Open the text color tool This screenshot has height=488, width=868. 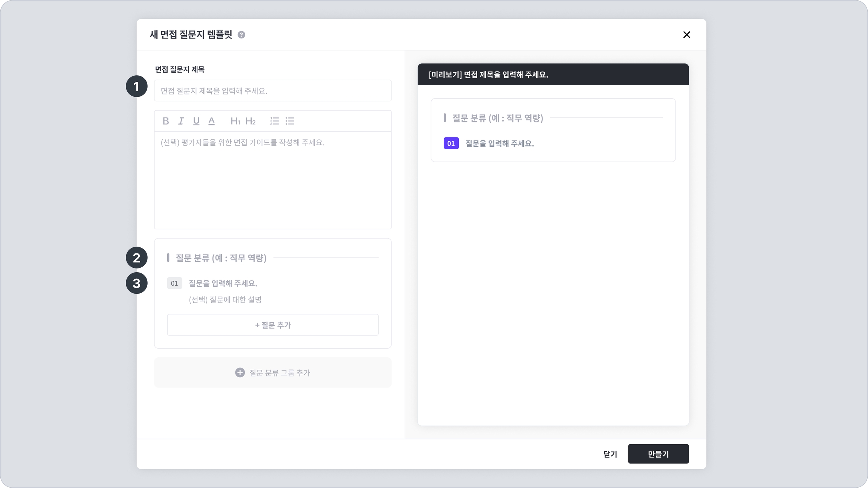coord(212,121)
